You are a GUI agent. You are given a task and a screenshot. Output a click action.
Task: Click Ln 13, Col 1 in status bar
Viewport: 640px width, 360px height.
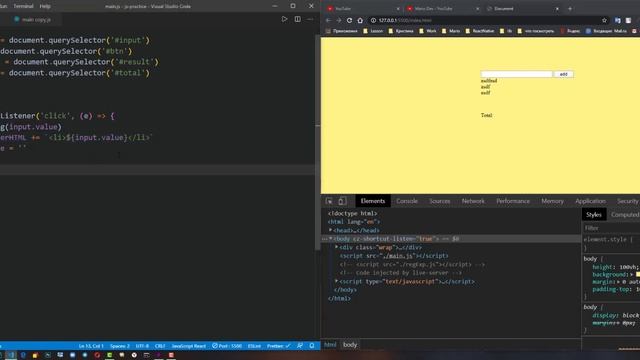(x=91, y=346)
